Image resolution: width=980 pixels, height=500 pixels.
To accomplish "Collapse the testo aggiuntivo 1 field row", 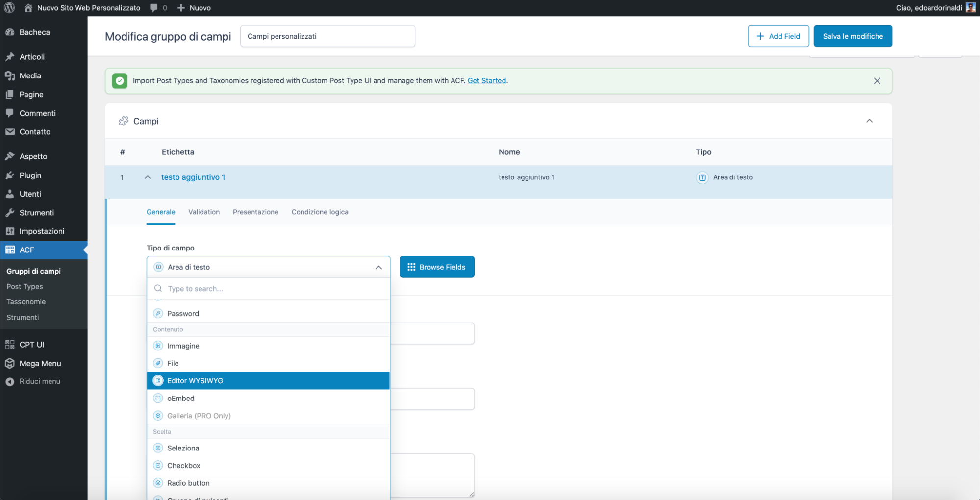I will 148,177.
